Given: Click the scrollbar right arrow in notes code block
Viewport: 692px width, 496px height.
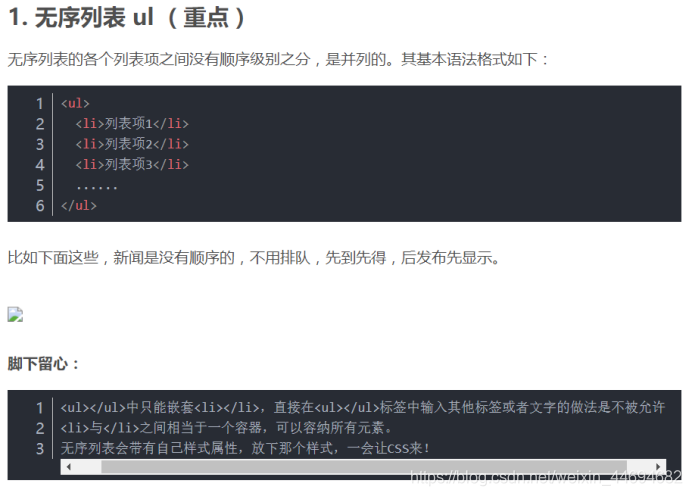Looking at the screenshot, I should (x=658, y=466).
